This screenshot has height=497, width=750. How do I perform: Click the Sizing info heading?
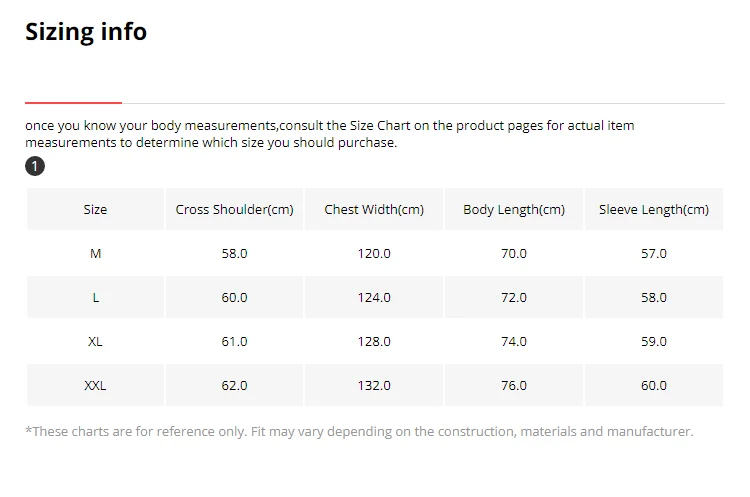[86, 32]
